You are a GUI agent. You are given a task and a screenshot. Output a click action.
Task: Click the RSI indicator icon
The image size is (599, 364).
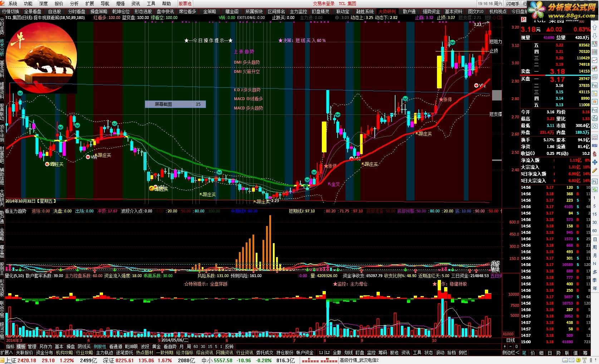tap(595, 146)
